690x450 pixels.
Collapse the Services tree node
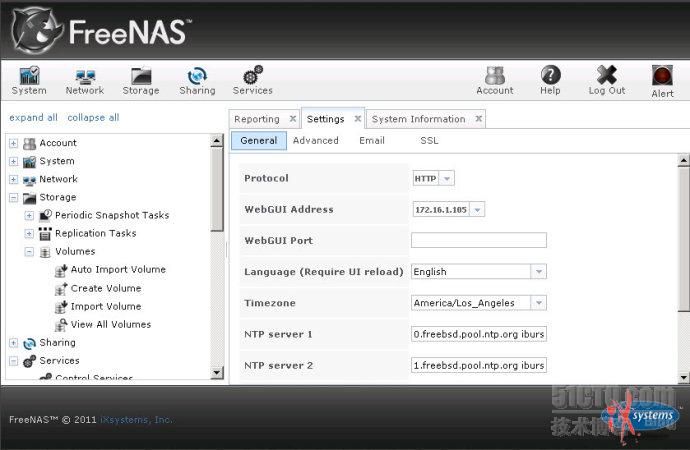tap(14, 361)
